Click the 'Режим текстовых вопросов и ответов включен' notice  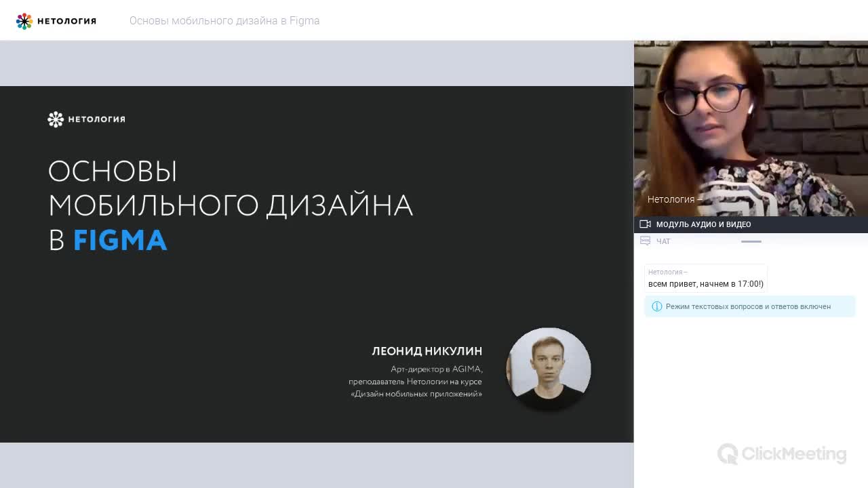[x=750, y=306]
